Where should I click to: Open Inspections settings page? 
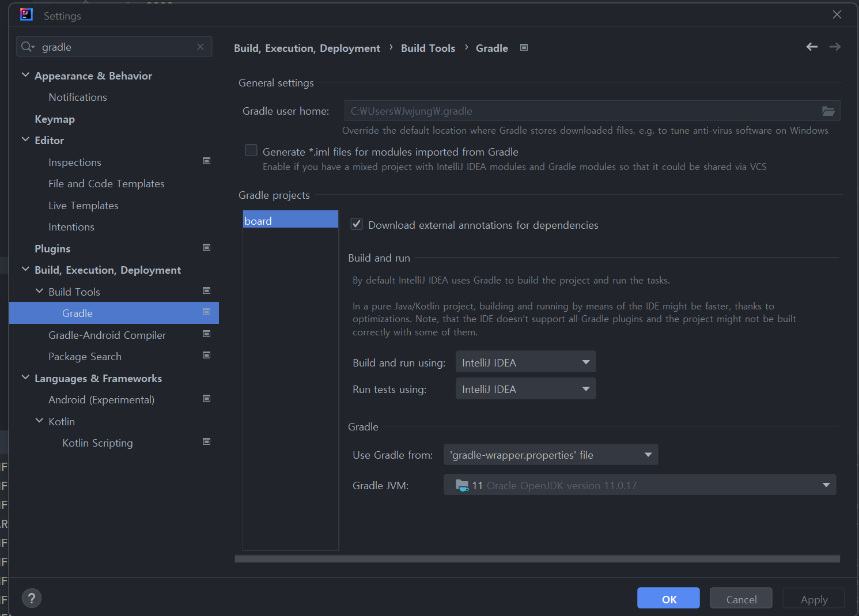click(75, 162)
